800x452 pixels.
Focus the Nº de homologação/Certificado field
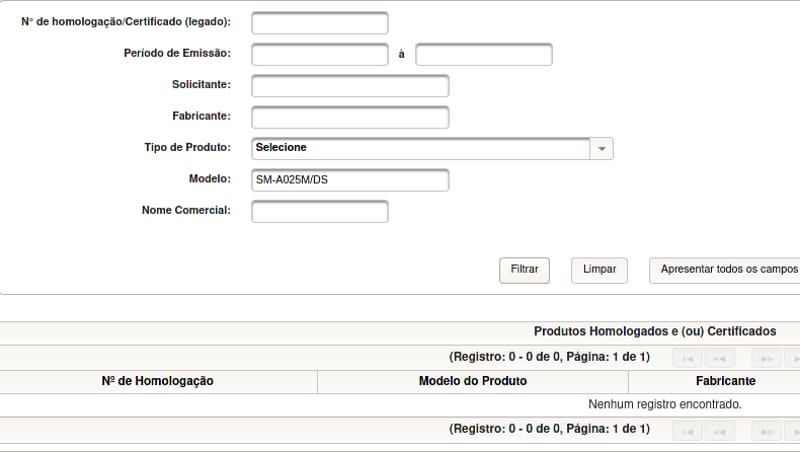pos(320,23)
